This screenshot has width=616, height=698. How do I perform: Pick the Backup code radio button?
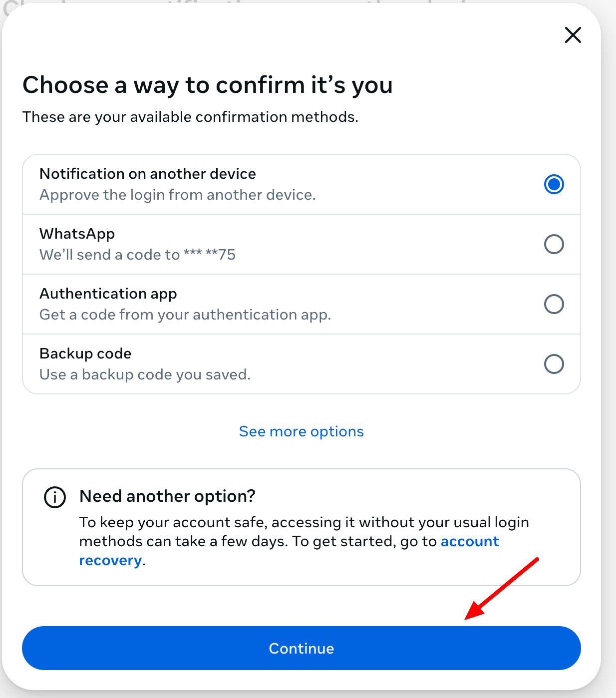[x=554, y=364]
